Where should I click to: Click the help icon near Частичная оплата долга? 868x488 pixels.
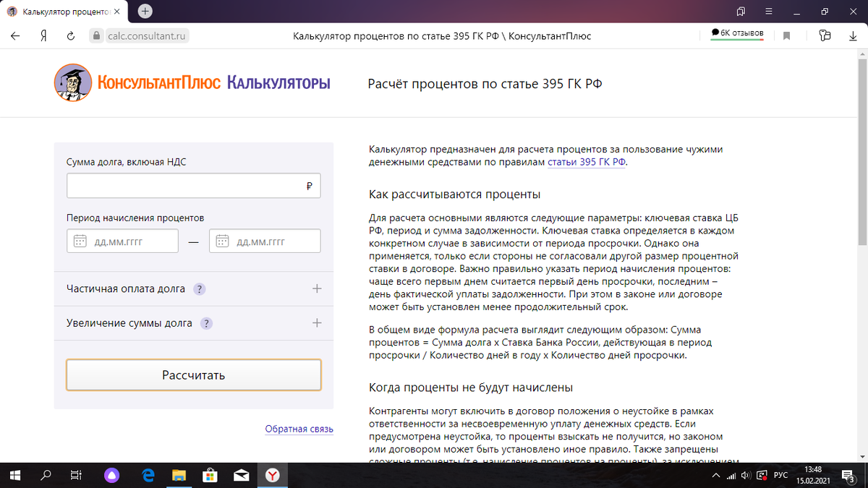click(199, 288)
